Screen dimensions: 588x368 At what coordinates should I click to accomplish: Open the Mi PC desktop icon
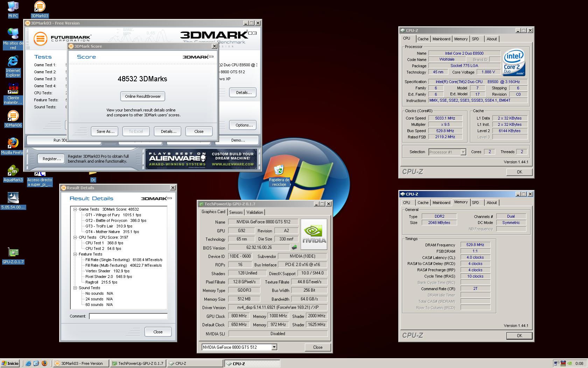click(13, 9)
